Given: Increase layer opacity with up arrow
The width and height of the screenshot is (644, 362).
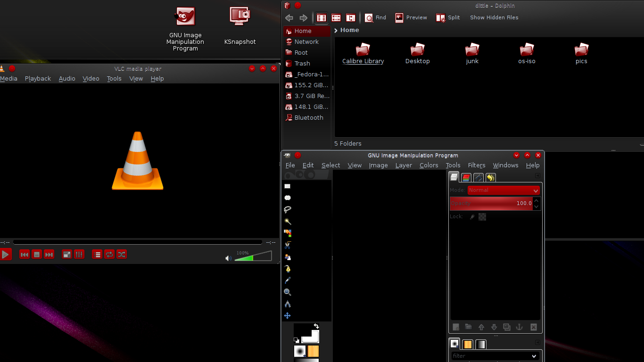Looking at the screenshot, I should click(536, 201).
